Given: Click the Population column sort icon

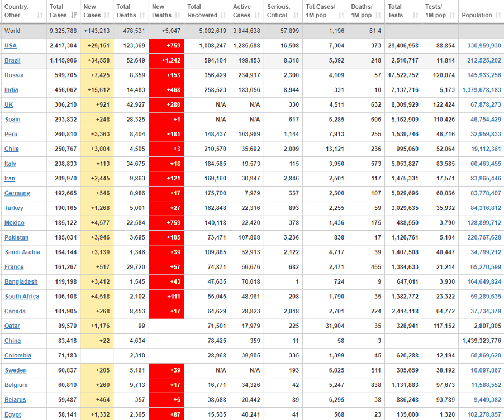Looking at the screenshot, I should 498,15.
